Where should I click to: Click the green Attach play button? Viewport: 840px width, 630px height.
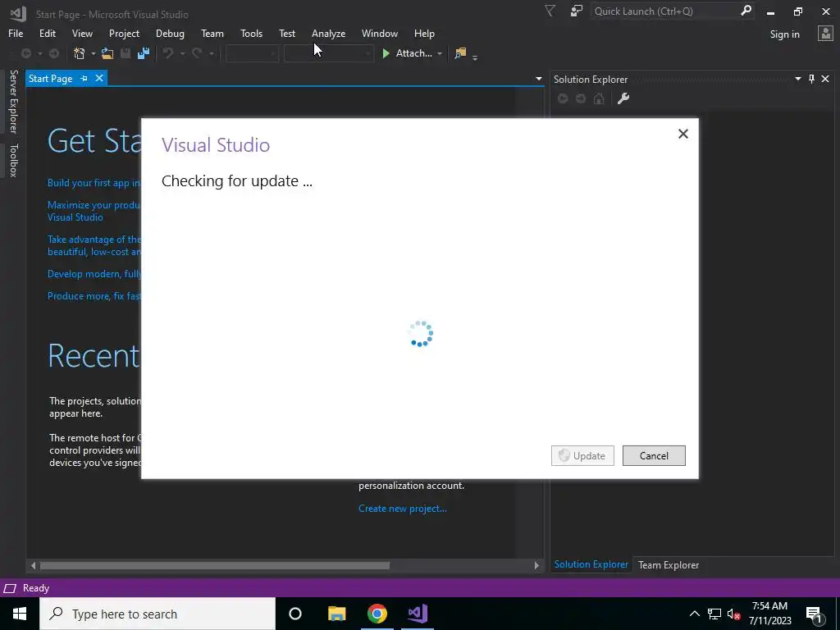[386, 53]
